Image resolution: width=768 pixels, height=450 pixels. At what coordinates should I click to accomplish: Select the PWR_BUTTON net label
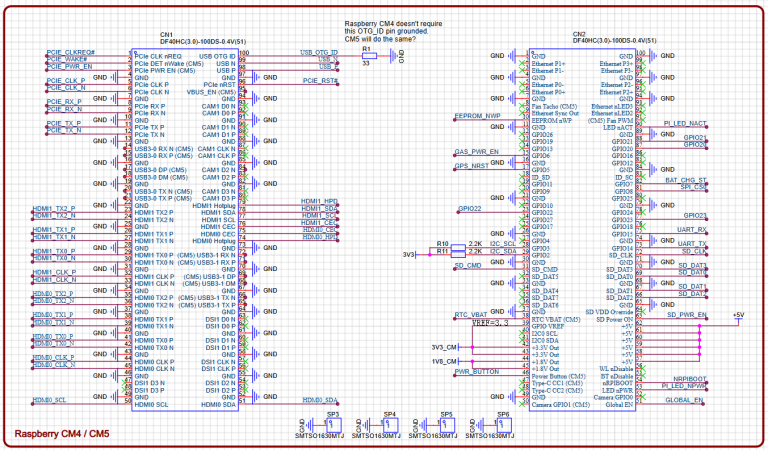[x=477, y=372]
